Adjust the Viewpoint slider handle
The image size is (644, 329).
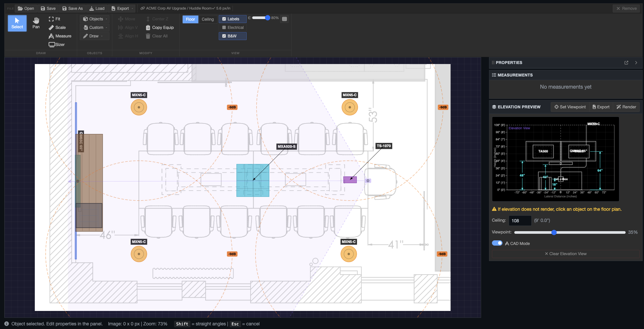click(x=554, y=232)
